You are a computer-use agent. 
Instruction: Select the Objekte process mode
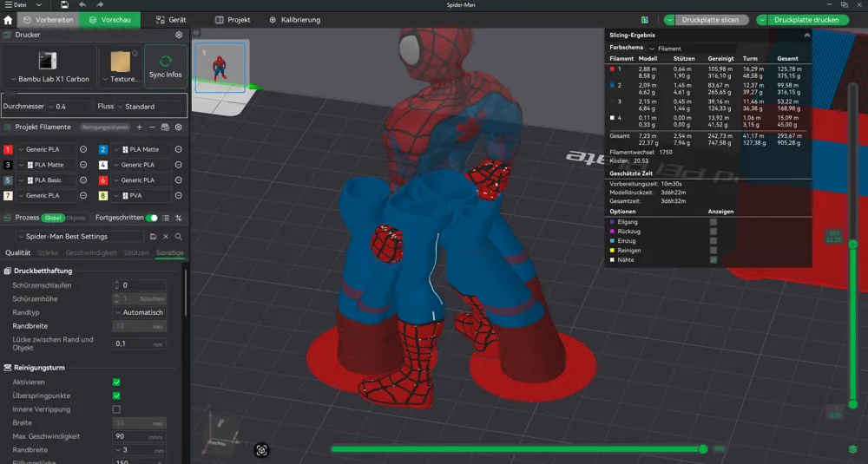click(x=76, y=218)
